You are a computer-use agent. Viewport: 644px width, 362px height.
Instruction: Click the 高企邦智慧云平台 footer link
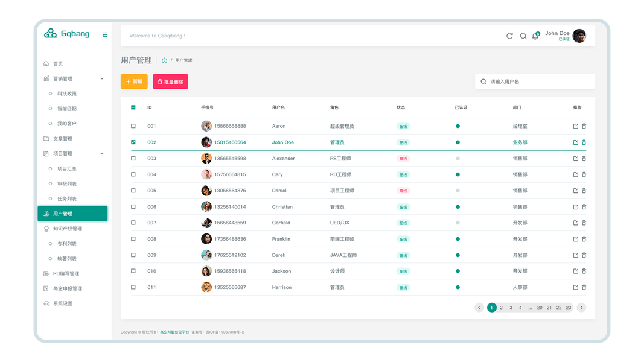click(x=174, y=332)
